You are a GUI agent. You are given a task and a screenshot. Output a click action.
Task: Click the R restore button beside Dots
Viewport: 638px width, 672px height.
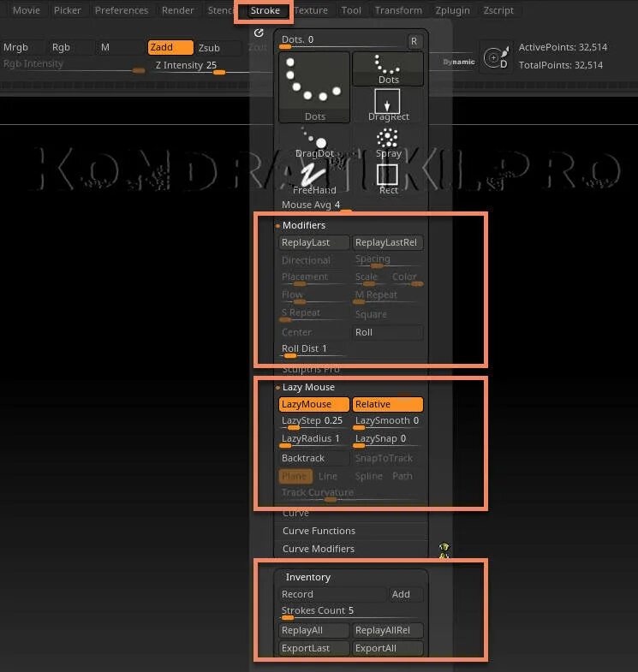tap(414, 41)
